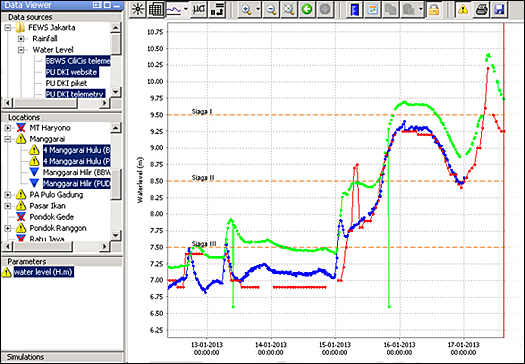Click Locations list scrollbar down arrow
525x364 pixels.
tap(116, 235)
